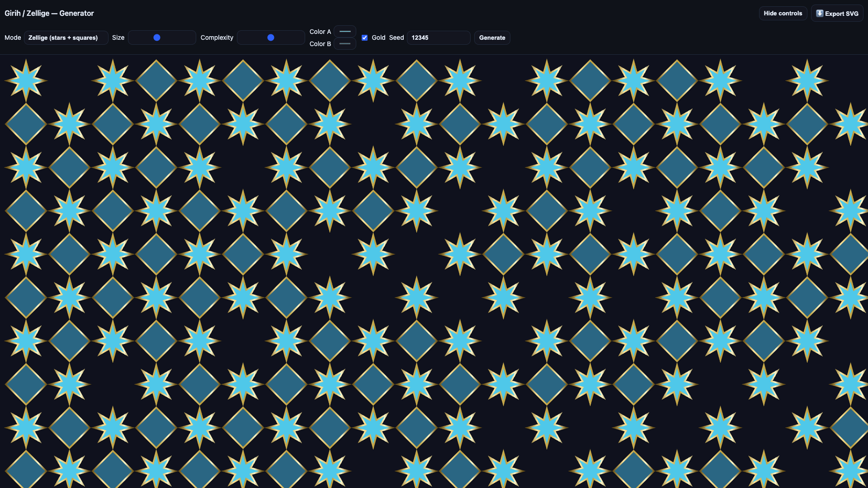This screenshot has width=868, height=488.
Task: Click the Gold label text
Action: coord(378,38)
